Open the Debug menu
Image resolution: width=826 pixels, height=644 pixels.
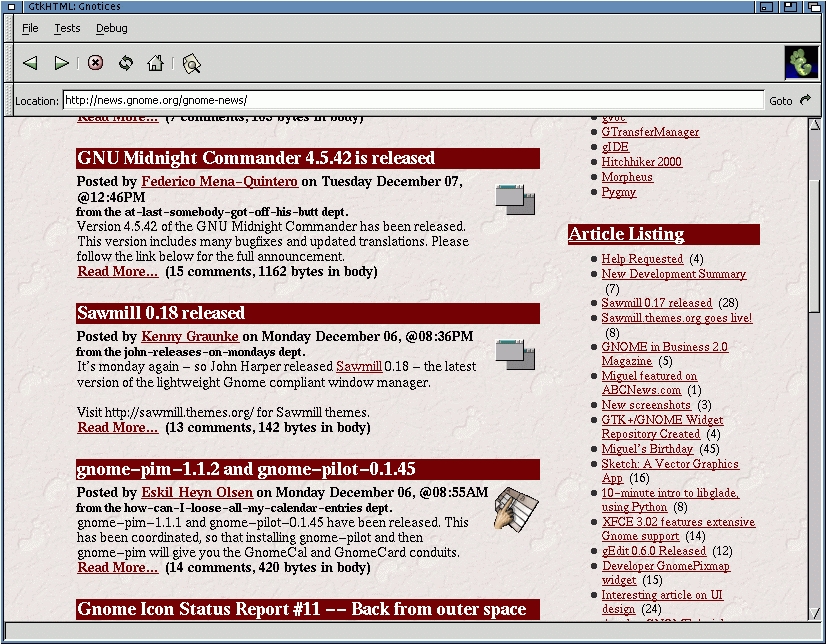click(x=111, y=28)
